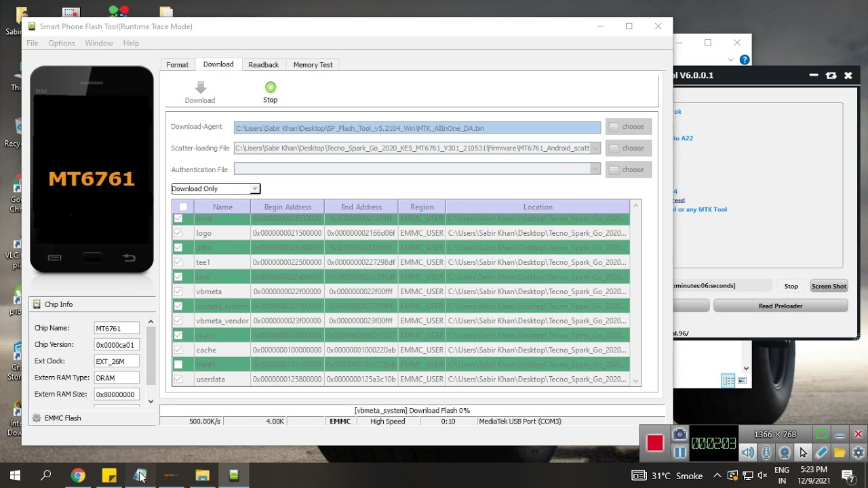Switch Explorer window to details view icon

point(728,381)
